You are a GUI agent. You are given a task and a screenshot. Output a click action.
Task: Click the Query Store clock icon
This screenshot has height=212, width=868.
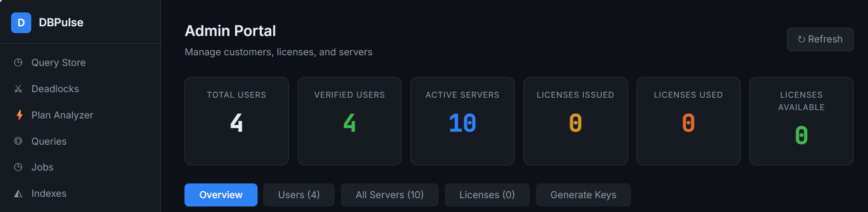[18, 62]
